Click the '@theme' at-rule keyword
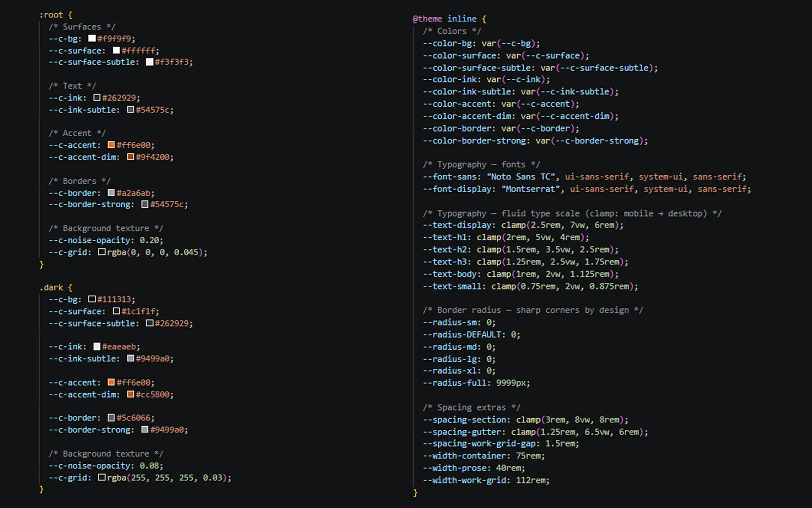Image resolution: width=812 pixels, height=508 pixels. tap(427, 19)
